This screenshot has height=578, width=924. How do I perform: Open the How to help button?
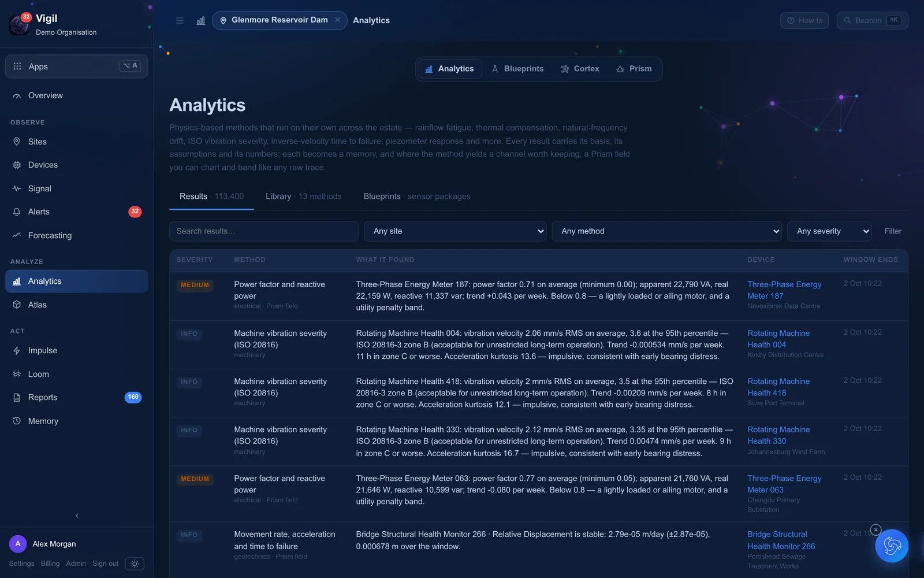[x=804, y=20]
